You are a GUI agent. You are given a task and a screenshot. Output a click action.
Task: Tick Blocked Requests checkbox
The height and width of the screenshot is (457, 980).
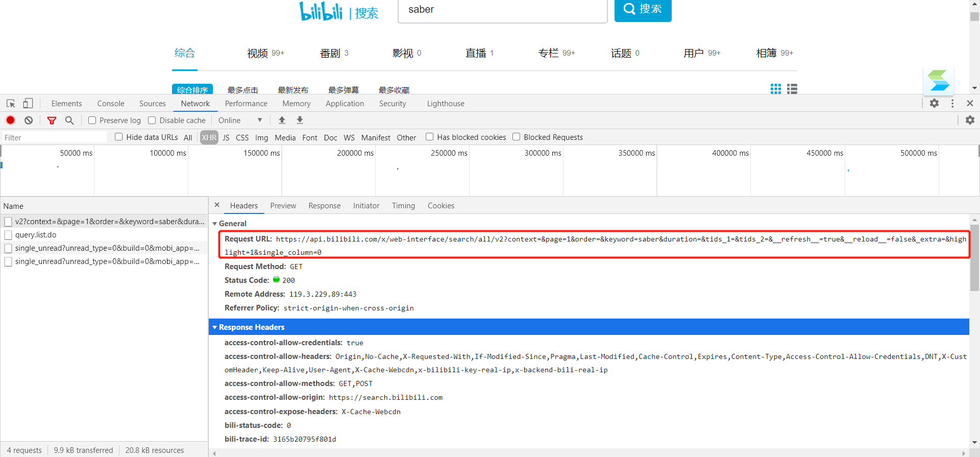click(517, 137)
